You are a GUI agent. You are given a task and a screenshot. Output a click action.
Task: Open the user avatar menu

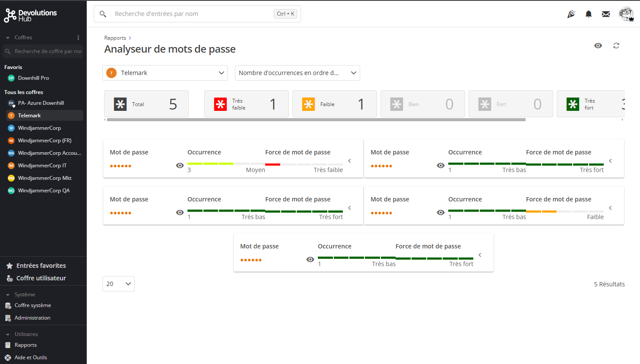(x=626, y=14)
